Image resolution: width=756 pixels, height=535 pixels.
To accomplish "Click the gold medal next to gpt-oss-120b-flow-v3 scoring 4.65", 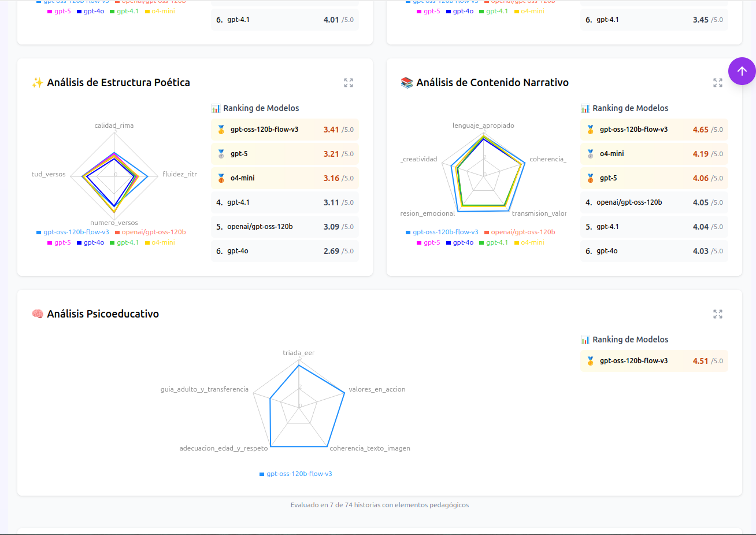I will tap(590, 130).
